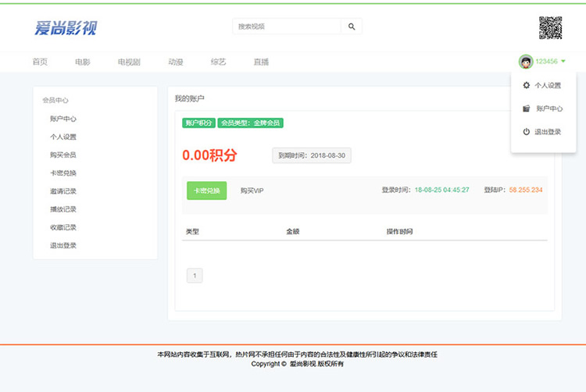Viewport: 586px width, 392px height.
Task: Click the 购买VIP link
Action: coord(252,191)
